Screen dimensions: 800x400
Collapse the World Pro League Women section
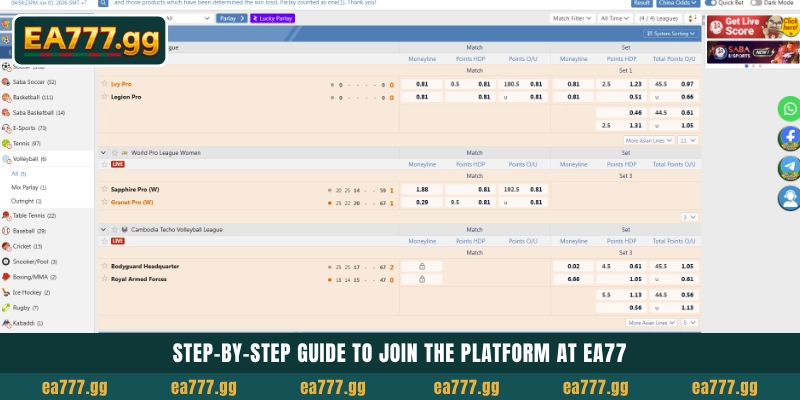pyautogui.click(x=104, y=153)
